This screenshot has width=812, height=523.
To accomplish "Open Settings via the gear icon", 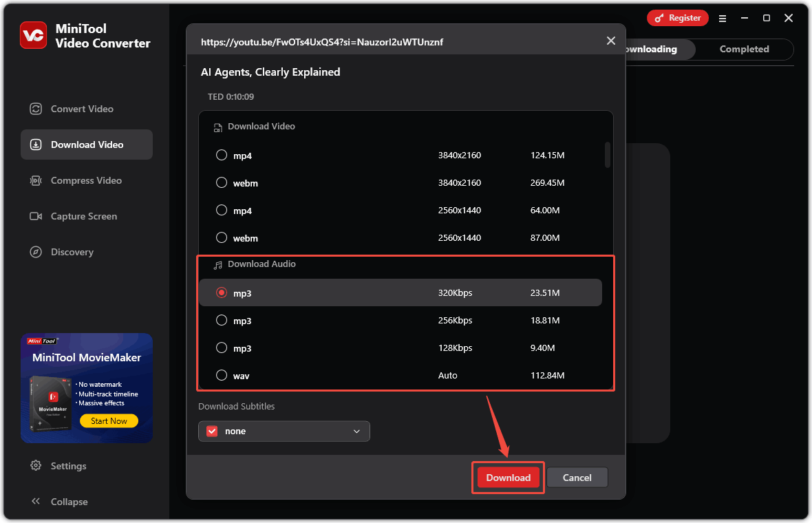I will point(36,465).
